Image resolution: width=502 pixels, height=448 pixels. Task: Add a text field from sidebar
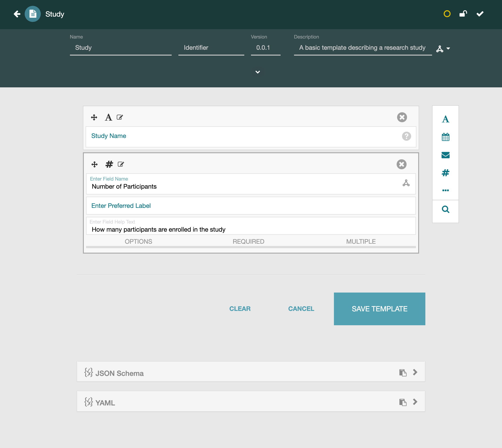point(445,119)
